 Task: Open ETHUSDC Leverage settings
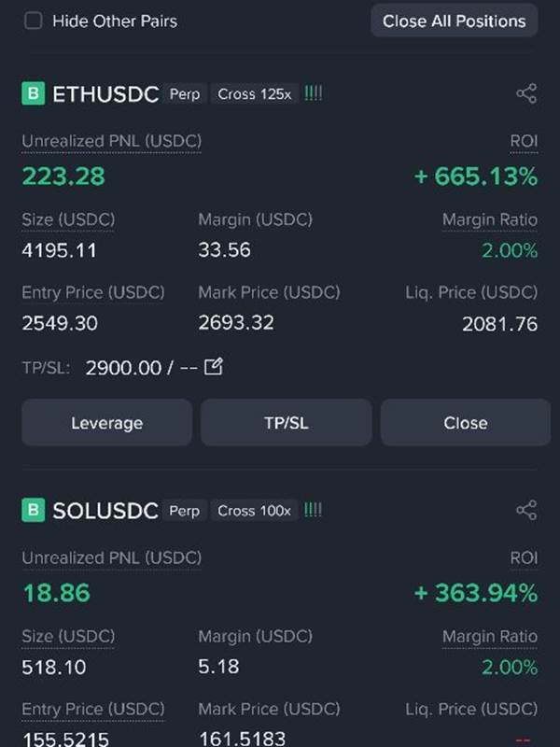point(106,423)
